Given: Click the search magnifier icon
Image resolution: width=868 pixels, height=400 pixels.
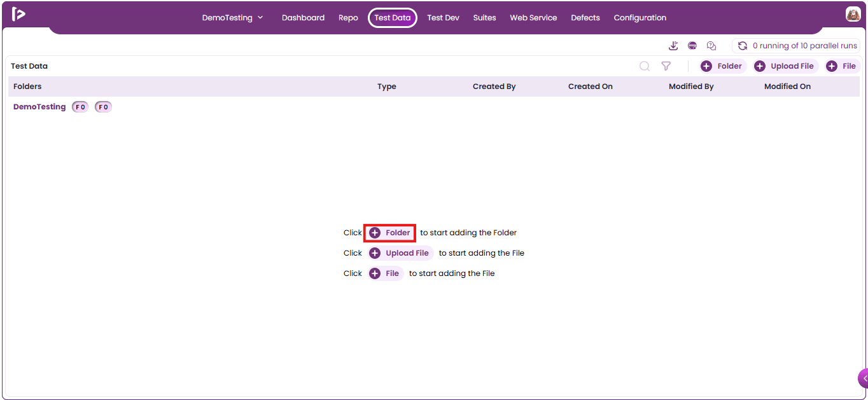Looking at the screenshot, I should point(645,66).
